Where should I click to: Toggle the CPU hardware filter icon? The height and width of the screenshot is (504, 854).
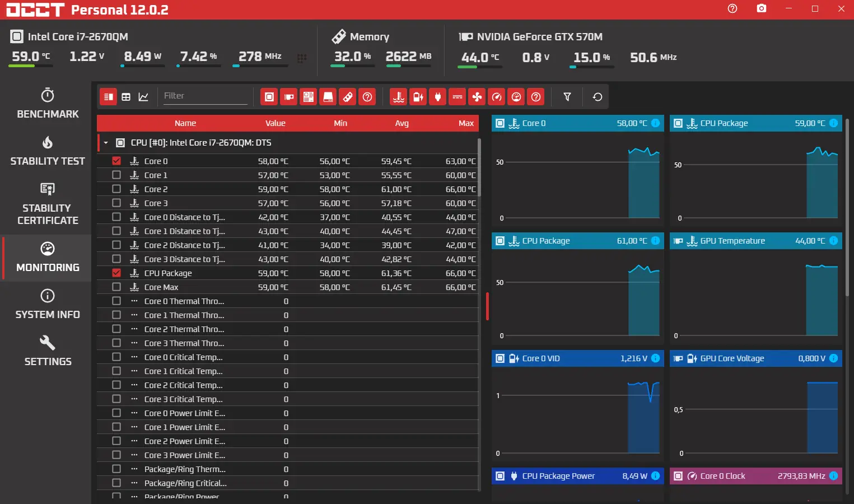269,97
